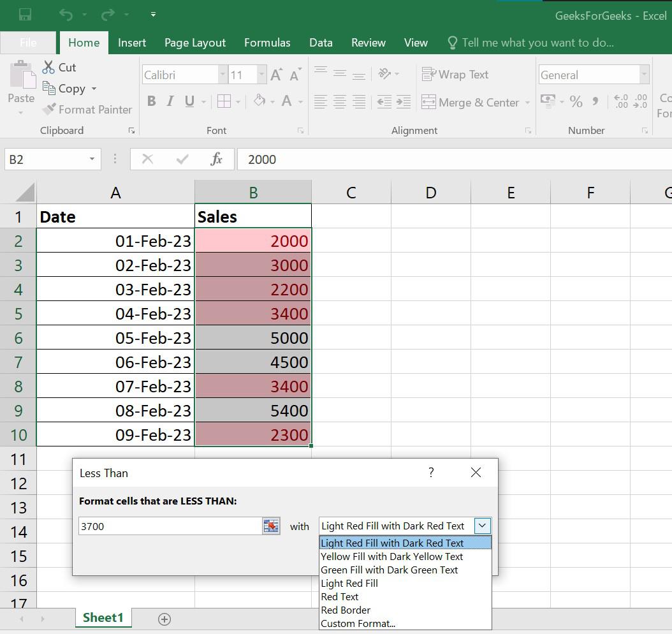Image resolution: width=672 pixels, height=634 pixels.
Task: Click the Merge & Center icon
Action: coord(428,102)
